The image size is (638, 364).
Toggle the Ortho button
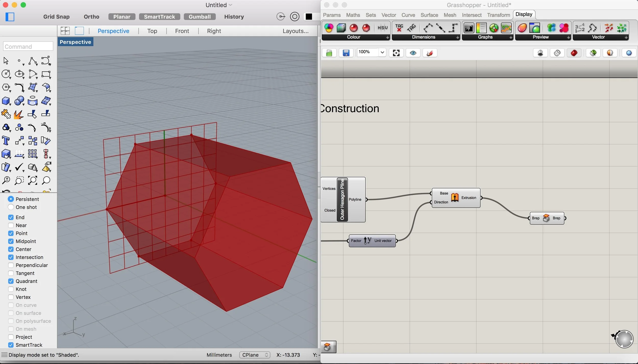click(x=91, y=17)
